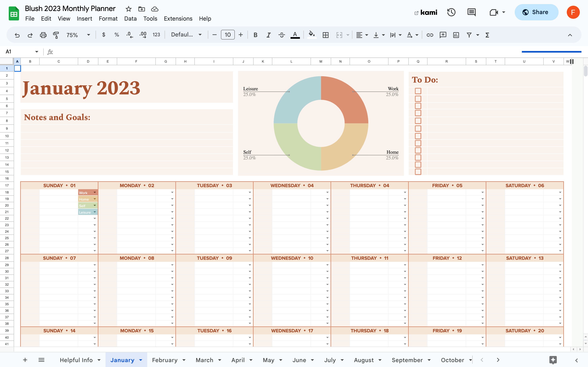The image size is (588, 367).
Task: Open the Work category dropdown chip
Action: click(x=95, y=192)
